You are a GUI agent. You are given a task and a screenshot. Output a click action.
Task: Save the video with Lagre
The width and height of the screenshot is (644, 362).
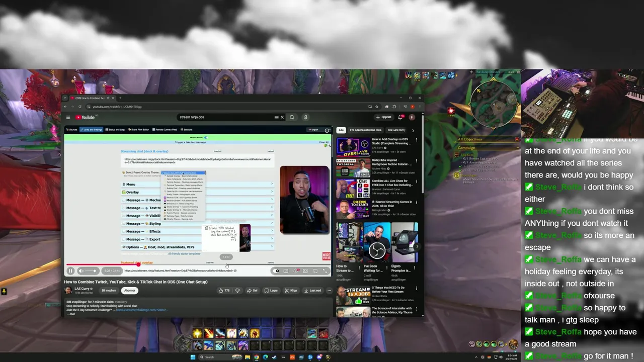click(271, 290)
